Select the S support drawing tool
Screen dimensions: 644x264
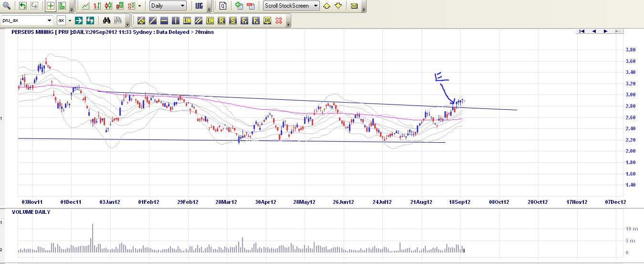[x=233, y=21]
